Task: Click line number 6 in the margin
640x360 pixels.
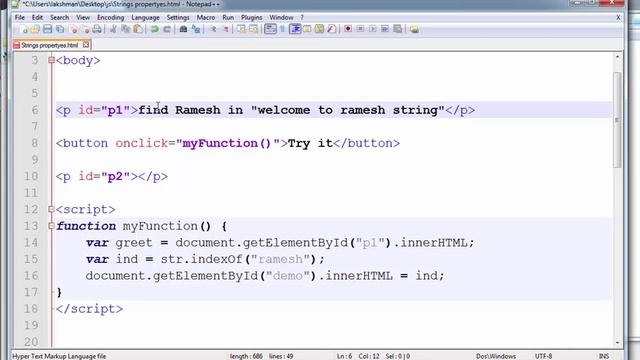Action: [35, 110]
